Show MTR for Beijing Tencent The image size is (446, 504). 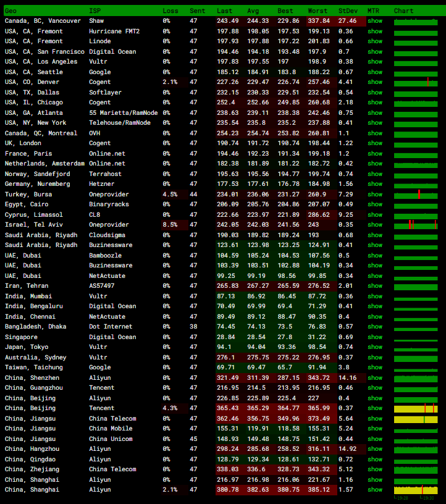(x=375, y=408)
